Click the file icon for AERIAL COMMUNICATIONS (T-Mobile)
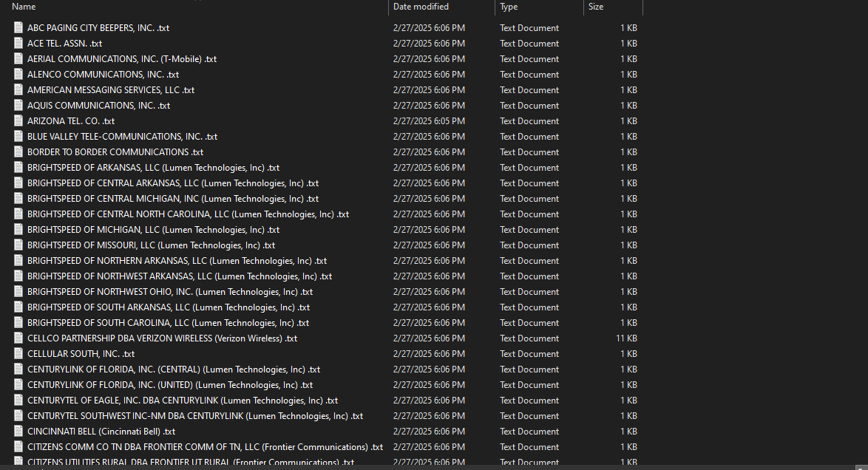 coord(18,58)
